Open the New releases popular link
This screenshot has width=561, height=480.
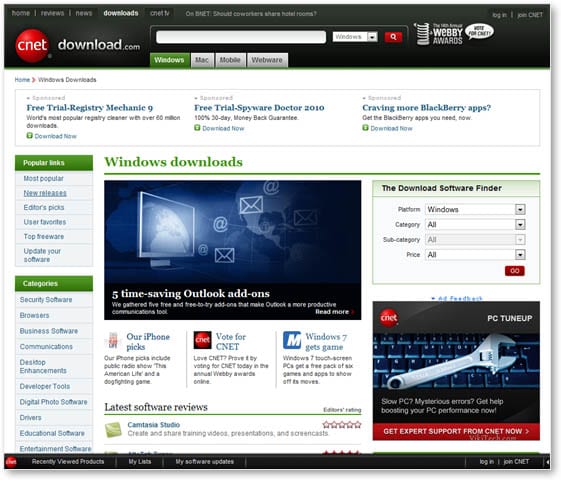[45, 193]
